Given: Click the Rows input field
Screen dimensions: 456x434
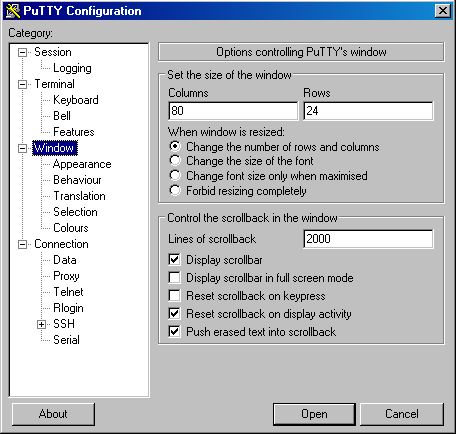Looking at the screenshot, I should pos(368,111).
